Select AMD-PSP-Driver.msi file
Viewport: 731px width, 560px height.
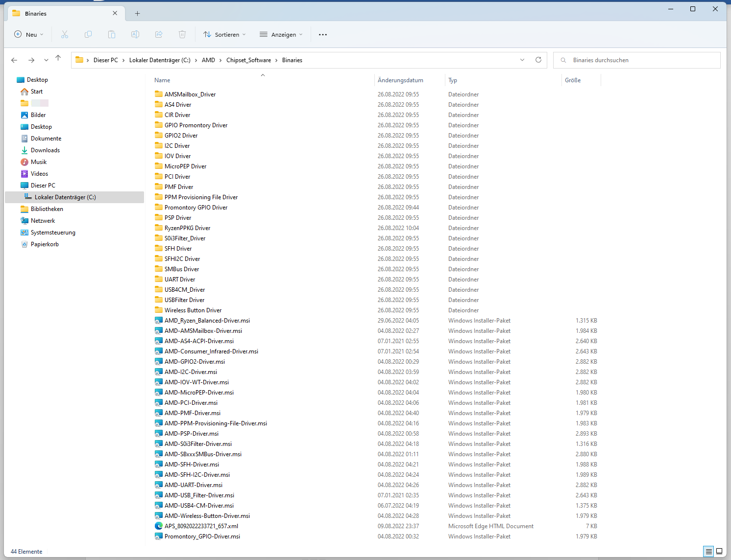pos(192,434)
